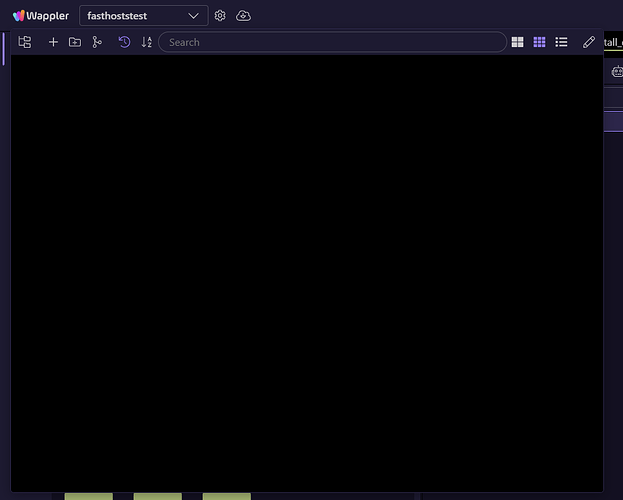Viewport: 623px width, 500px height.
Task: Click into the Search field
Action: 330,42
